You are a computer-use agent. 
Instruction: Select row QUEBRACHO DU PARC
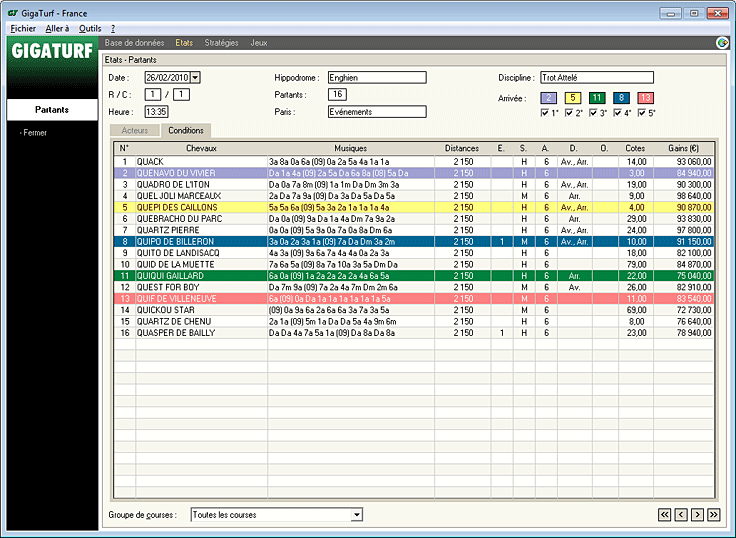coord(414,219)
